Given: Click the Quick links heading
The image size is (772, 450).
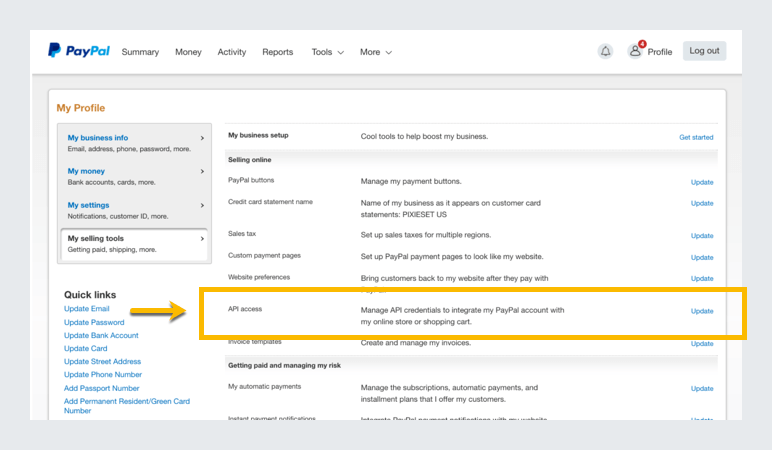Looking at the screenshot, I should click(90, 295).
